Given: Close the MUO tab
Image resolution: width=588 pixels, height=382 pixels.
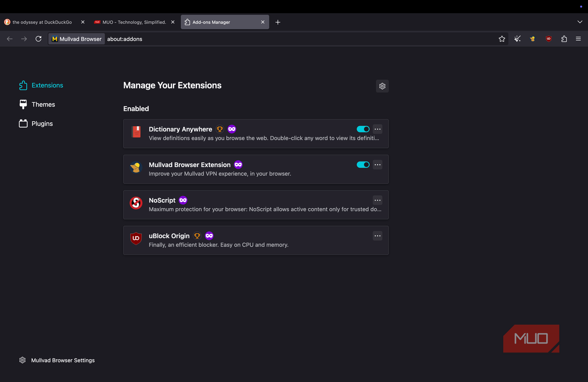Looking at the screenshot, I should click(x=173, y=22).
